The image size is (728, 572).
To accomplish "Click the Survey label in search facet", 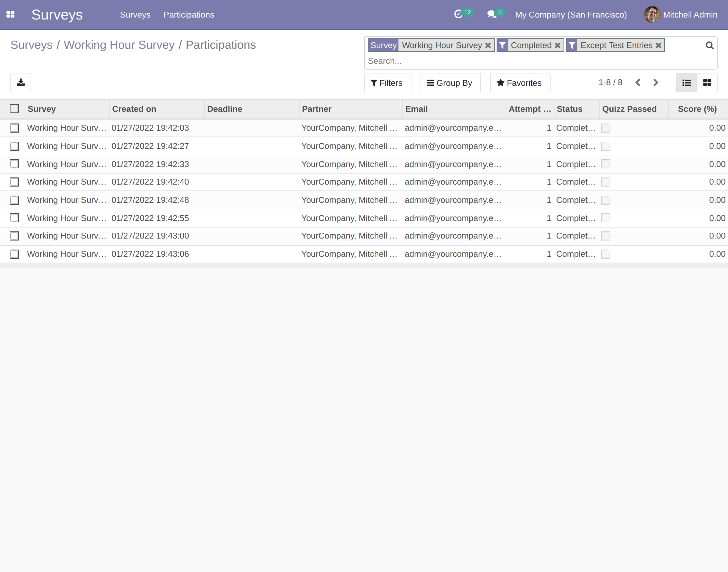I will coord(383,45).
